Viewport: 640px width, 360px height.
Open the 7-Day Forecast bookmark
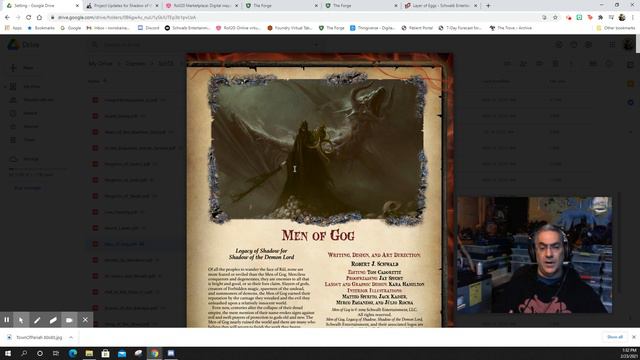[460, 28]
